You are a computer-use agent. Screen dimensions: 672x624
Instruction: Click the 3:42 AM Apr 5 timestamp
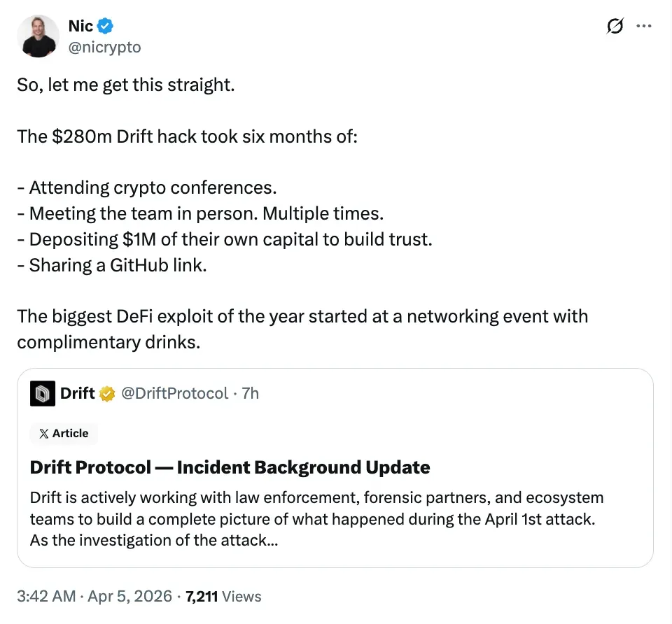pyautogui.click(x=94, y=596)
